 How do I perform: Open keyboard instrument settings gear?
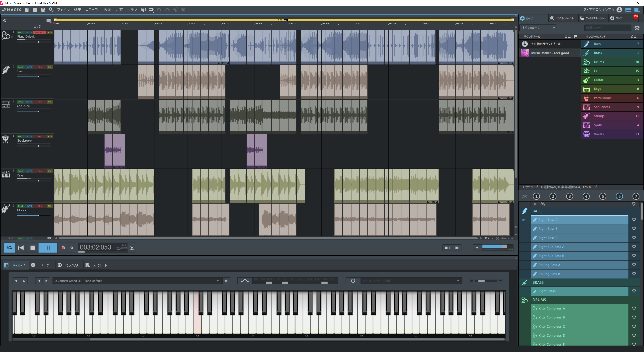226,281
